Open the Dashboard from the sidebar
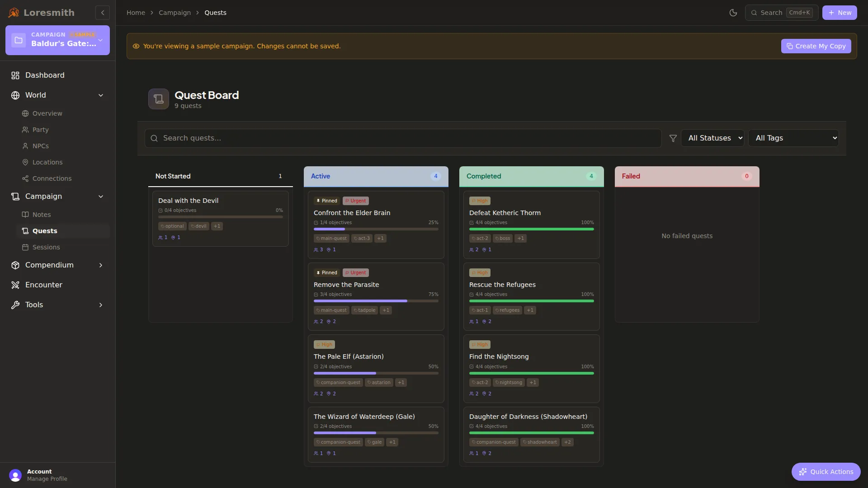This screenshot has height=488, width=868. pyautogui.click(x=44, y=75)
